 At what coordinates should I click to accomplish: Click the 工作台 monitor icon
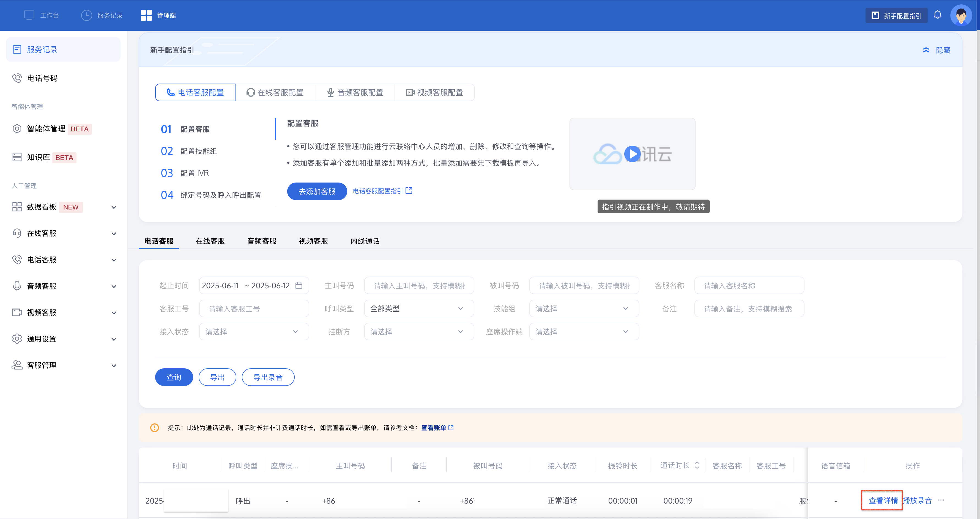coord(29,15)
